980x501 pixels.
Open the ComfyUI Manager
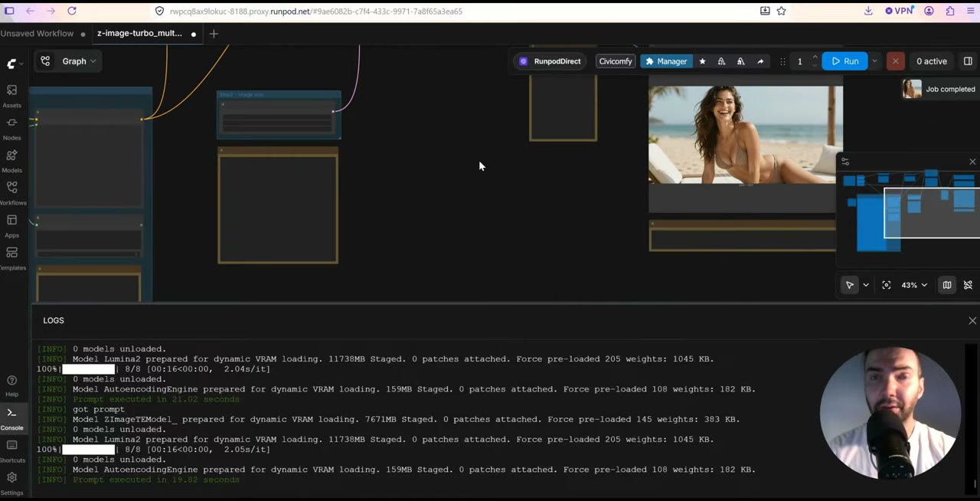tap(665, 61)
